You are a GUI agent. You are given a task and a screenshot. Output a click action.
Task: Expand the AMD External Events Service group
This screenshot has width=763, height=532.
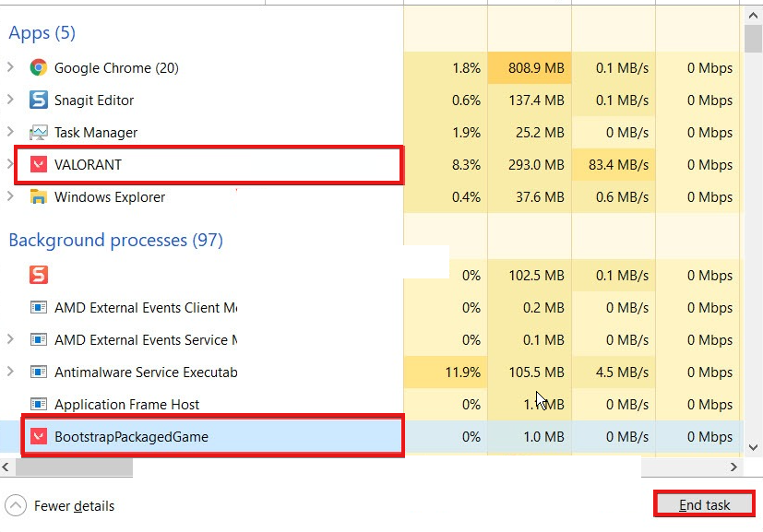pyautogui.click(x=10, y=339)
